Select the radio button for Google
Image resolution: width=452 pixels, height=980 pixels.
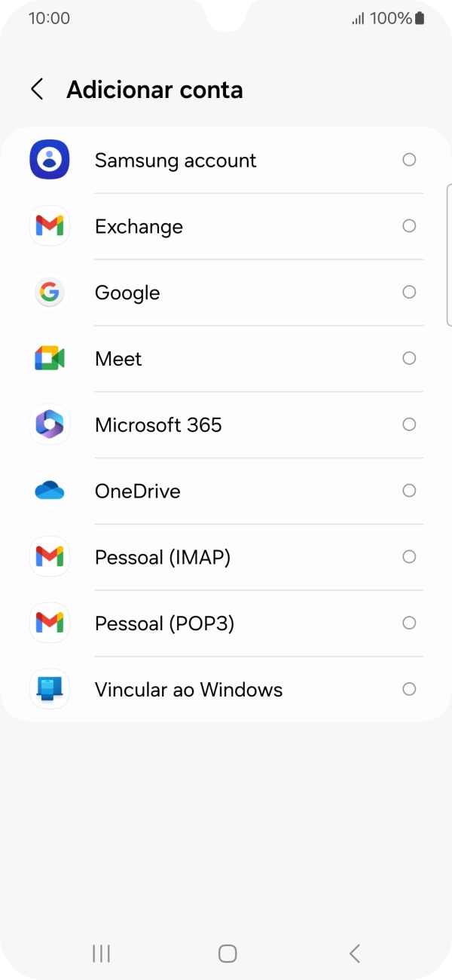point(409,292)
